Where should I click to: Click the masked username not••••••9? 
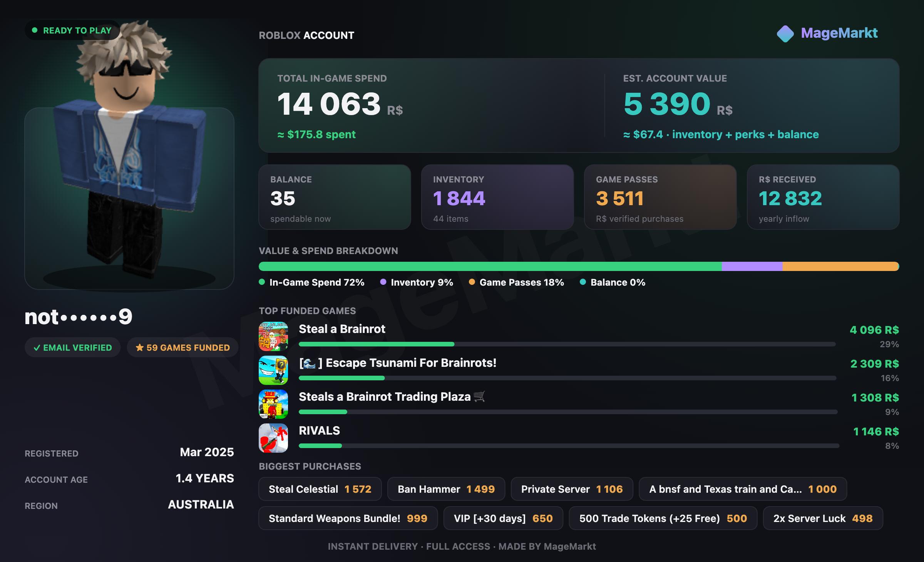(79, 316)
